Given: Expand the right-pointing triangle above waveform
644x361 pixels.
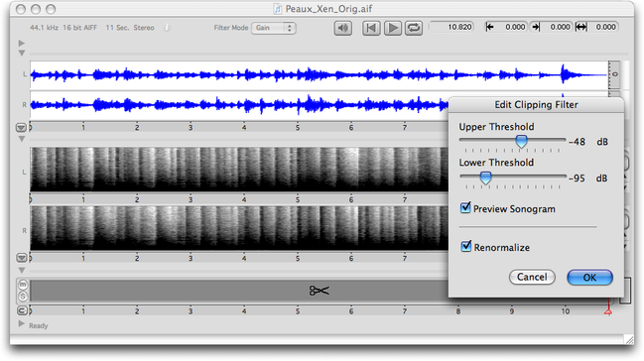Looking at the screenshot, I should point(22,43).
